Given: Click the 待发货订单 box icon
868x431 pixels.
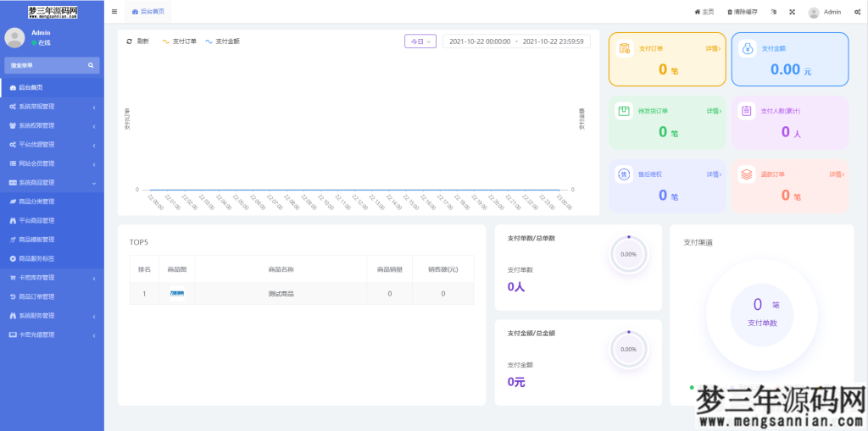Looking at the screenshot, I should pos(625,111).
